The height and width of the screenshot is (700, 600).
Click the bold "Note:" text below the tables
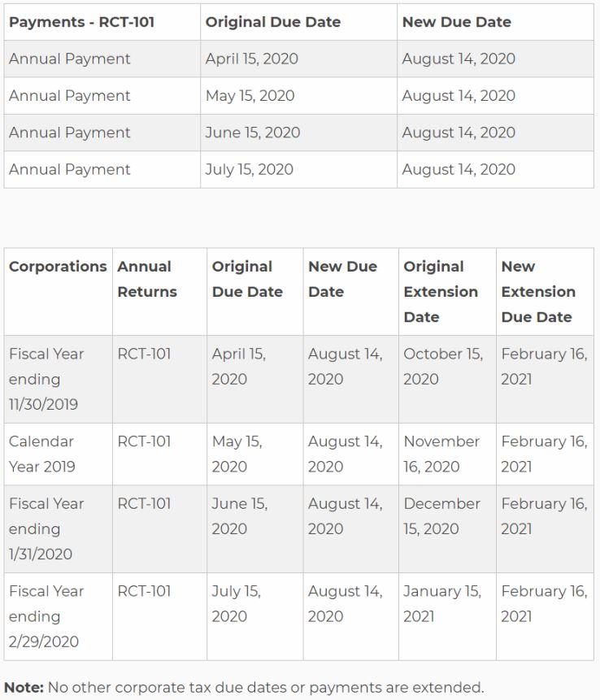click(24, 687)
